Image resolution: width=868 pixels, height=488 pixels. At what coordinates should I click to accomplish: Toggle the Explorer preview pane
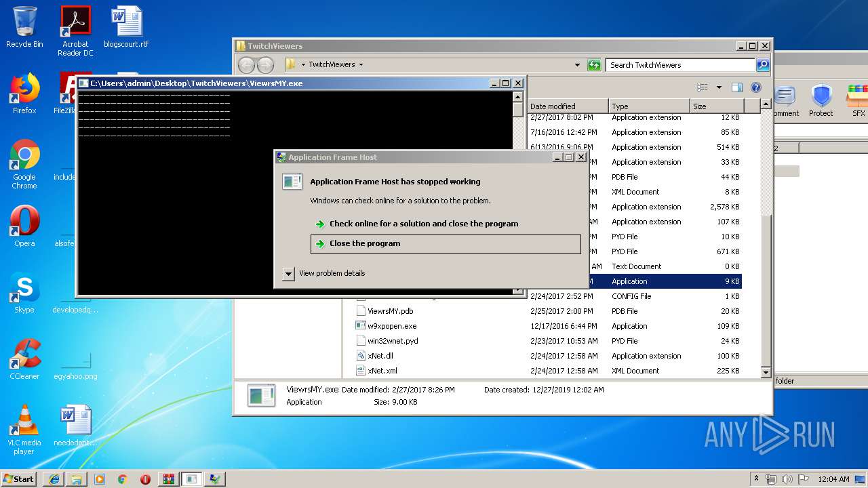pos(737,87)
